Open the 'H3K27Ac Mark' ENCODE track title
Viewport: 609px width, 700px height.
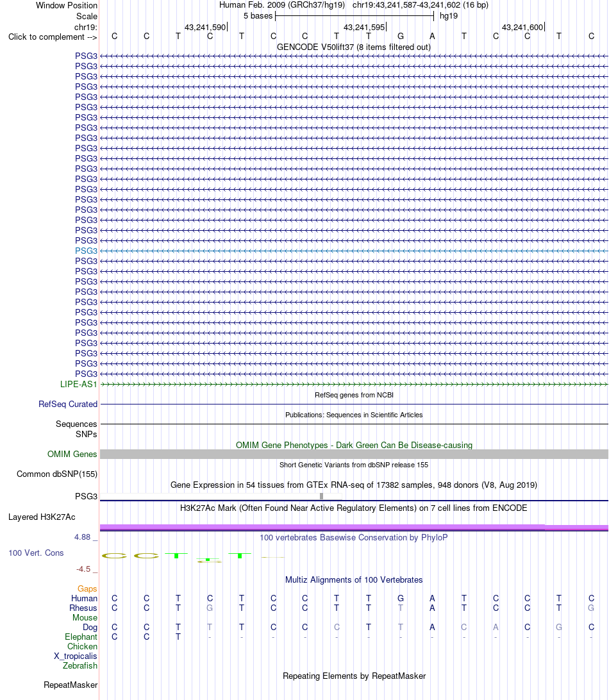point(354,508)
